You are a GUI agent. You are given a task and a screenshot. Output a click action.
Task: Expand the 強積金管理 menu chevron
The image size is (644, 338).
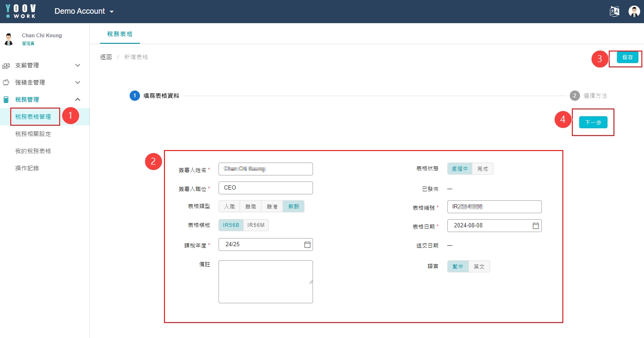(78, 82)
